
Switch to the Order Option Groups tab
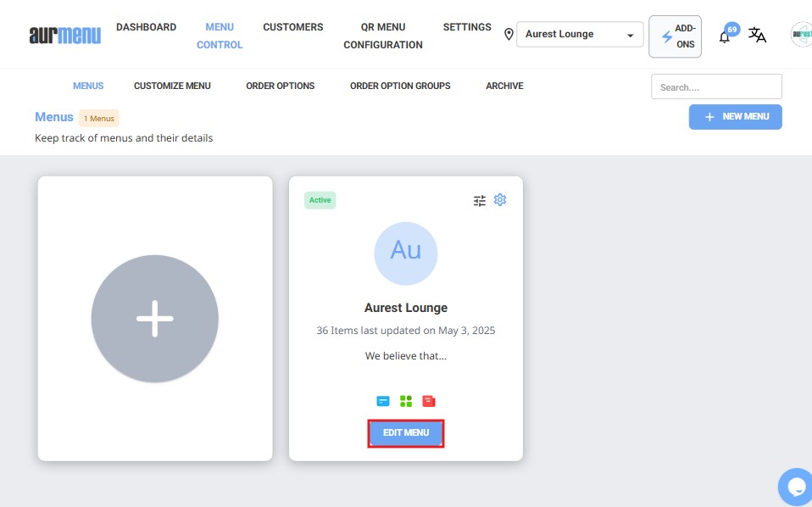point(400,86)
